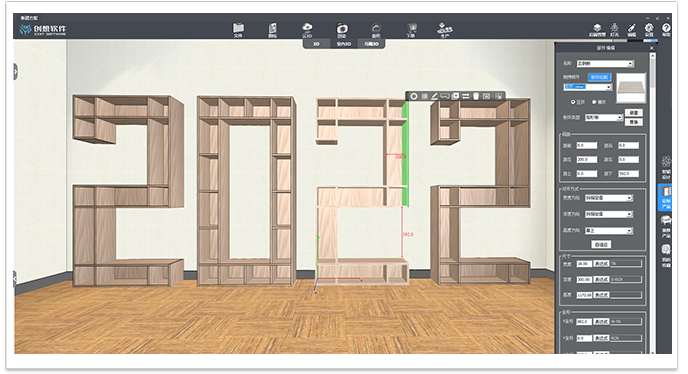Switch to the 2D view tab
The width and height of the screenshot is (688, 374).
pos(316,44)
